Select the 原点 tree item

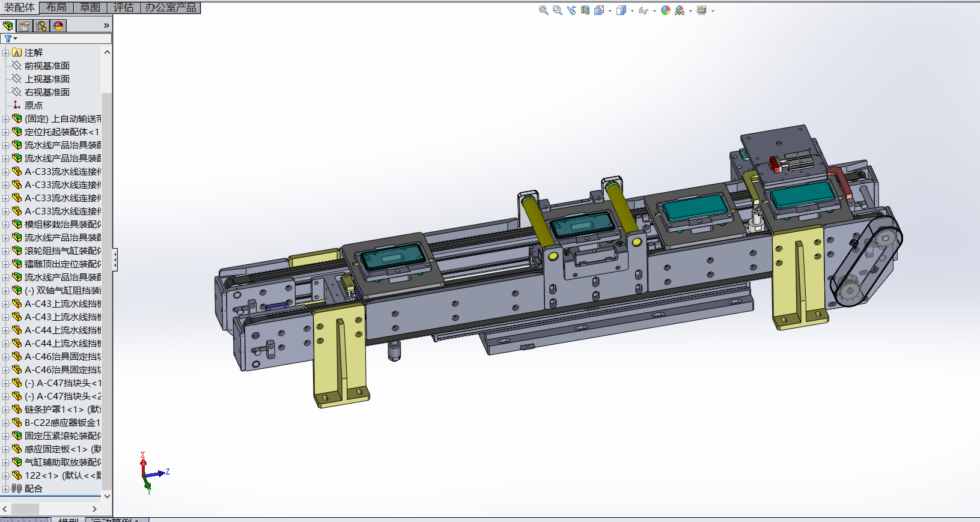point(34,105)
